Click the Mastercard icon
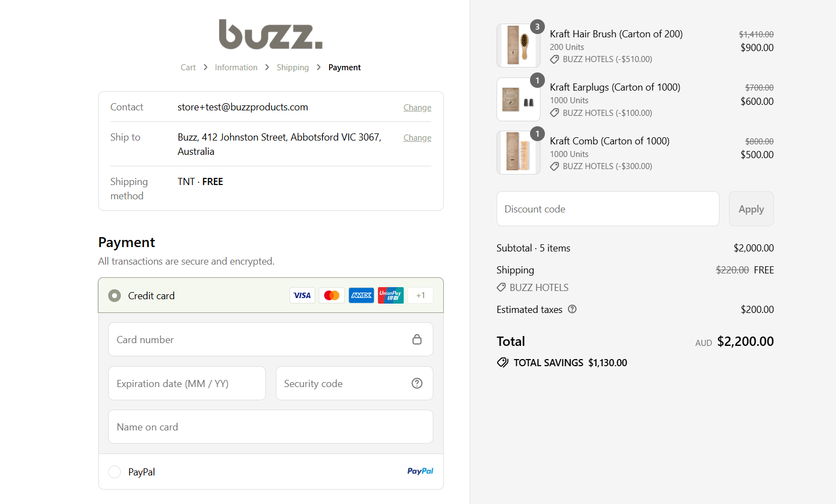The height and width of the screenshot is (504, 836). click(332, 295)
